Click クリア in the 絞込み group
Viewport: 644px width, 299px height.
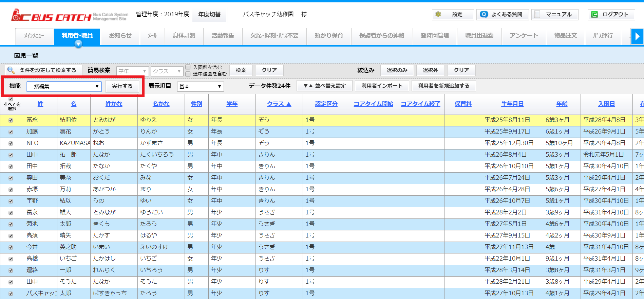[461, 70]
